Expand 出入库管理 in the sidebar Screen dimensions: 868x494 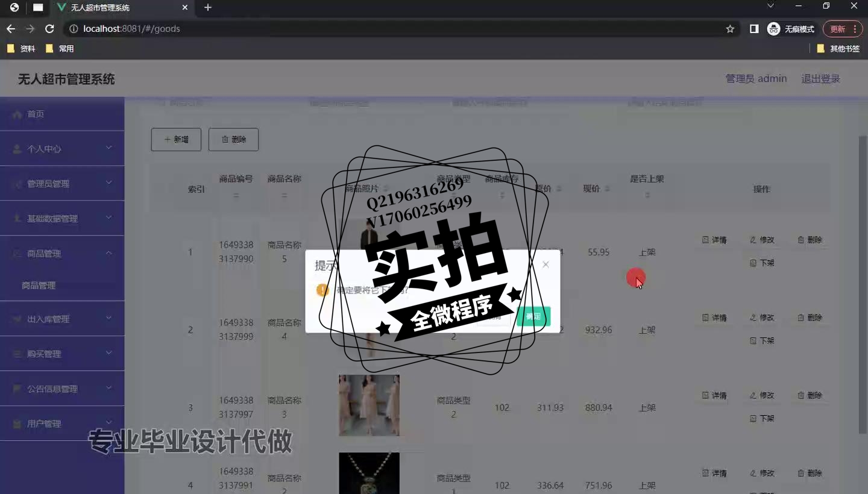[x=62, y=319]
